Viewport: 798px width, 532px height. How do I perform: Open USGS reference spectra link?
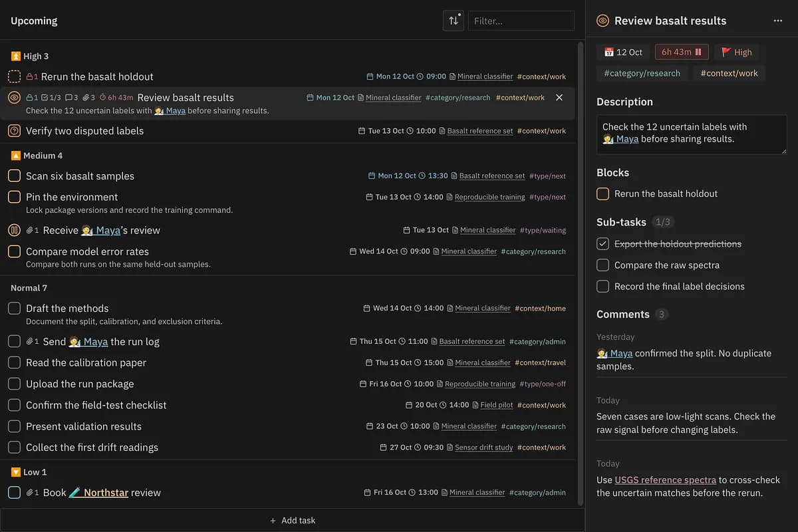(x=665, y=480)
